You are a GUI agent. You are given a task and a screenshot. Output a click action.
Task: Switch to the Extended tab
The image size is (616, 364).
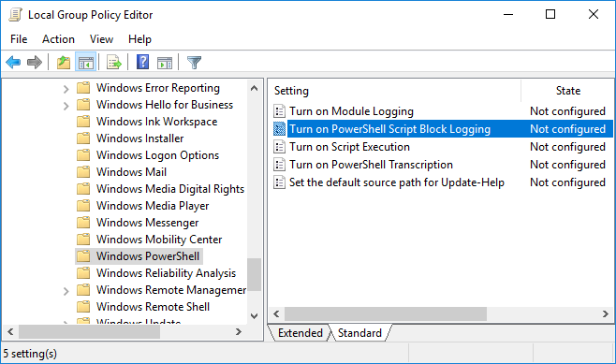click(301, 333)
